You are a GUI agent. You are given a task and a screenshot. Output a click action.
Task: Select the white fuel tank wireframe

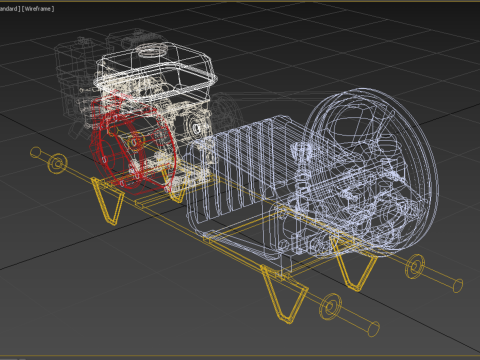(157, 71)
